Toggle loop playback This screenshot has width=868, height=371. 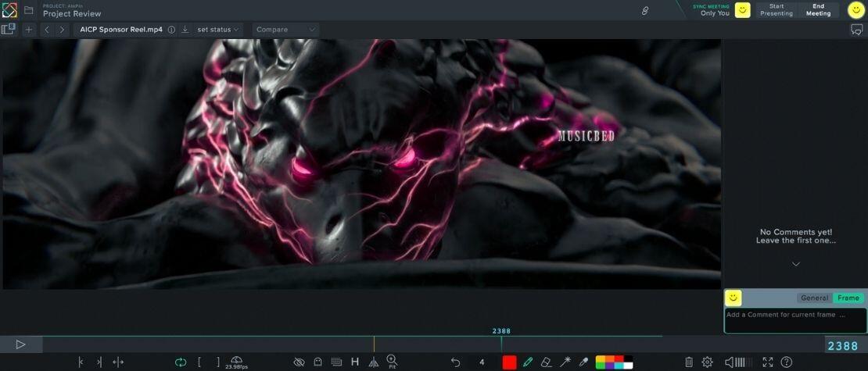point(181,362)
